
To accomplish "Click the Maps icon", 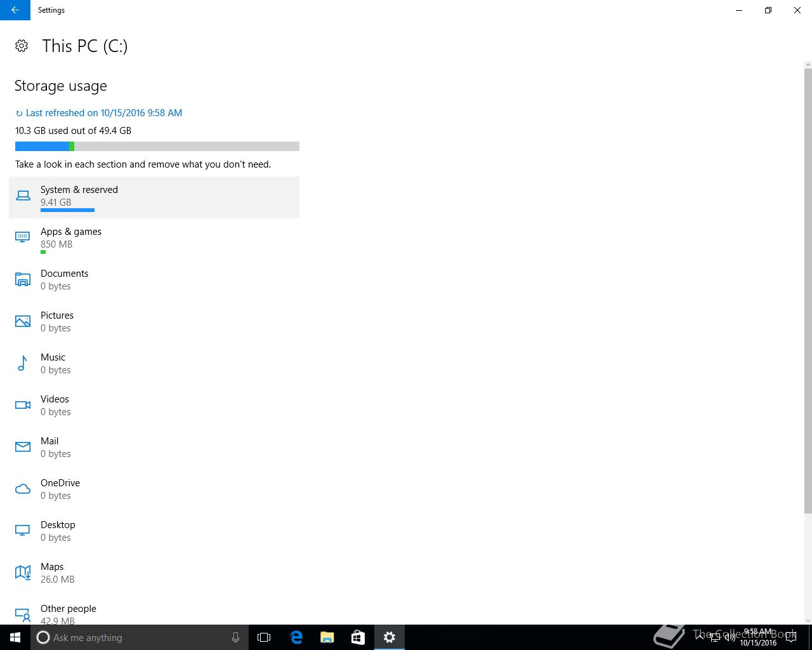I will pos(23,573).
